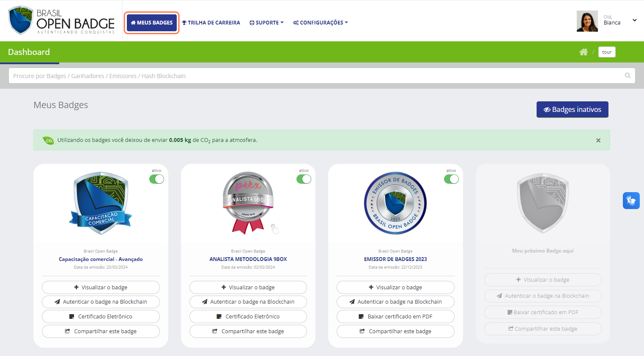
Task: Compartilhar the ANALISTA METODOLOGIA 9BOX badge
Action: tap(248, 331)
